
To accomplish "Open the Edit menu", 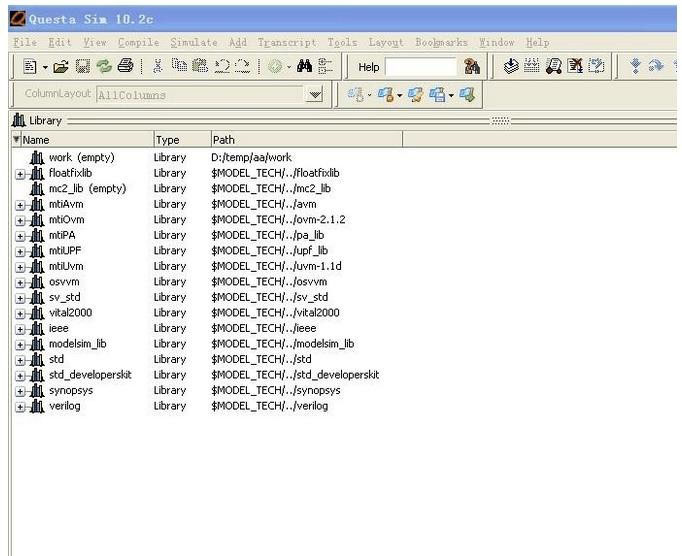I will point(60,42).
